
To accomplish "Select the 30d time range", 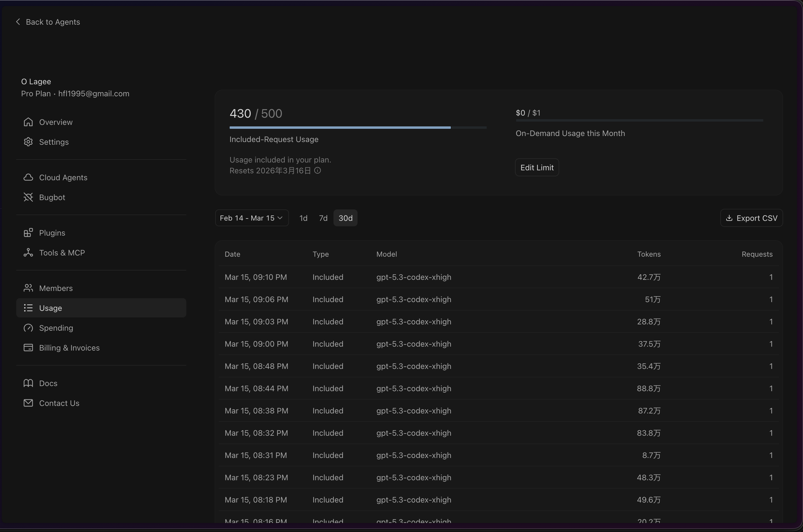I will tap(345, 218).
